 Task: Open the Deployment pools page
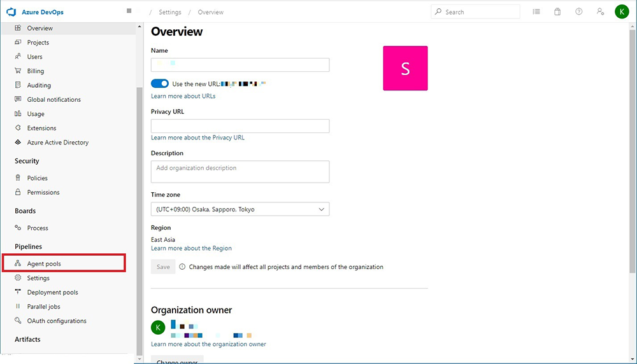[52, 292]
